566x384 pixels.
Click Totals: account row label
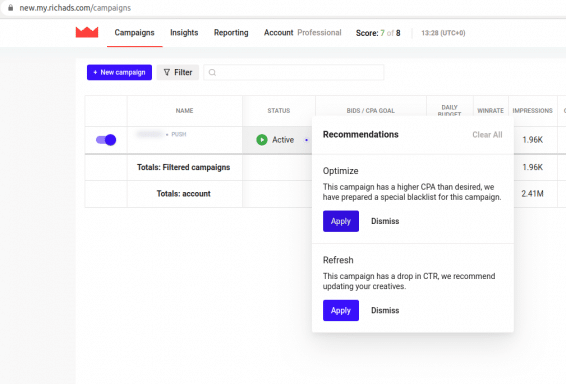183,193
